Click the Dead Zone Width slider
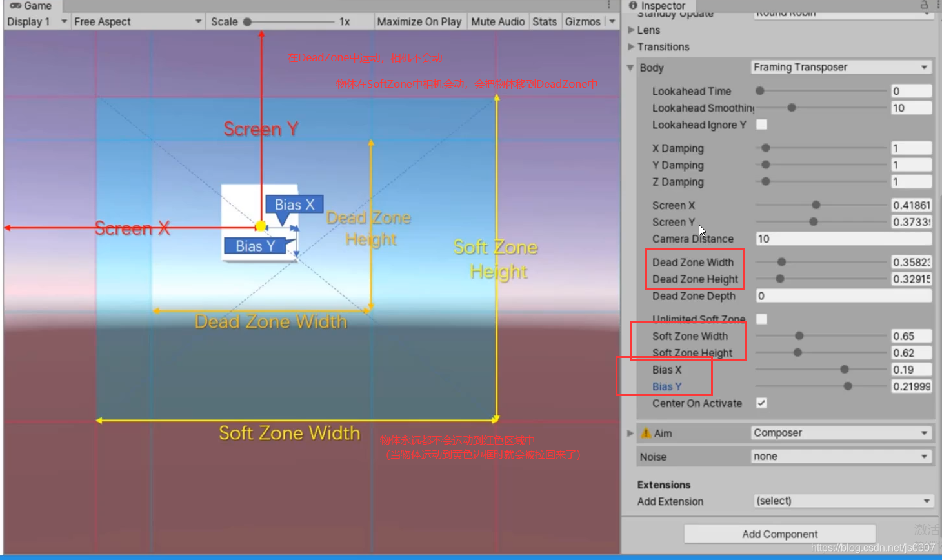This screenshot has width=942, height=560. tap(822, 262)
